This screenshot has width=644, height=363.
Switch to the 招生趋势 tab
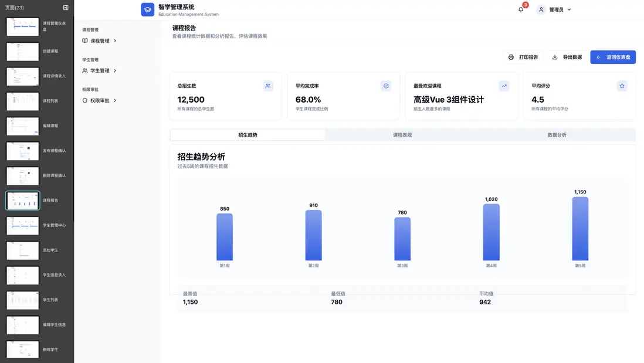pyautogui.click(x=248, y=135)
